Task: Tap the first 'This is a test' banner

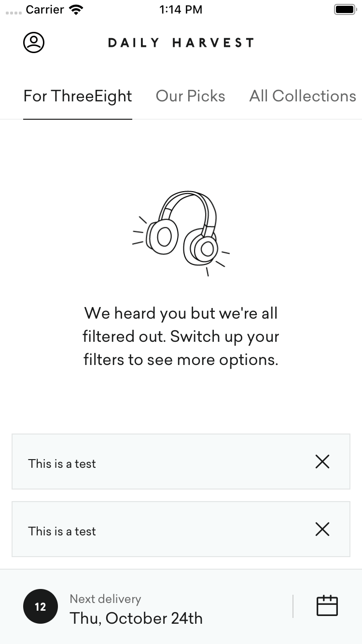Action: (x=181, y=462)
